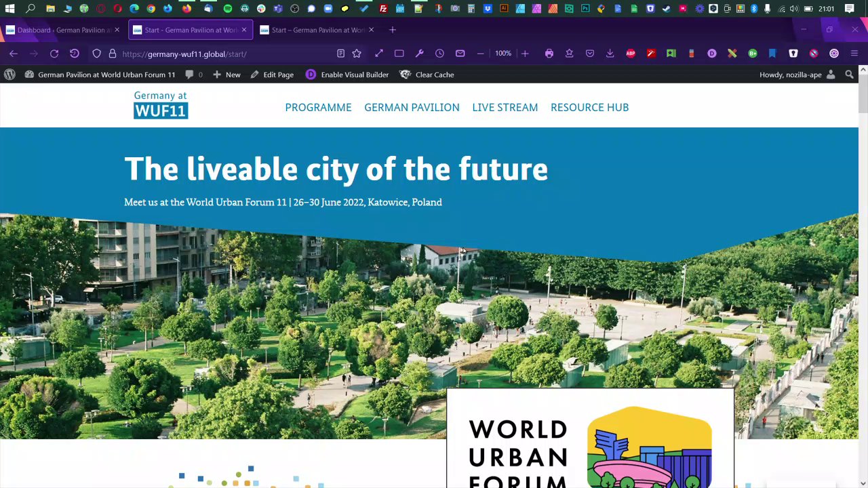Clear Cache from the admin bar
The width and height of the screenshot is (868, 488).
(x=427, y=75)
